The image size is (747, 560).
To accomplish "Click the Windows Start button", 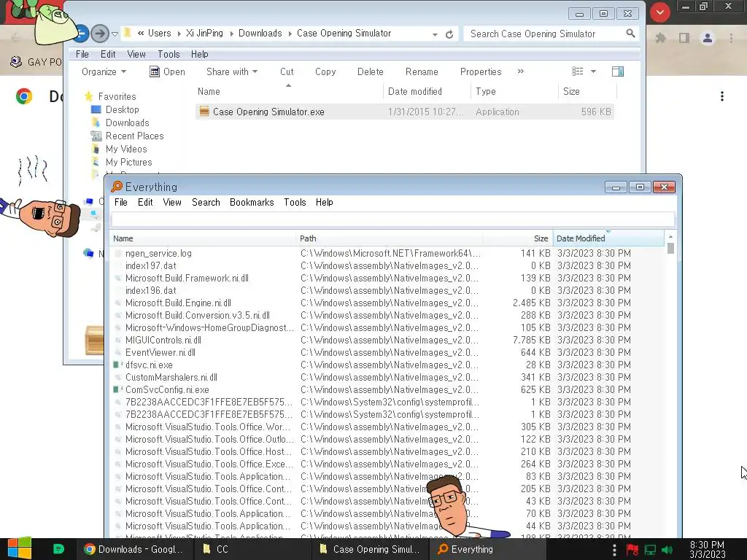I will [x=20, y=548].
